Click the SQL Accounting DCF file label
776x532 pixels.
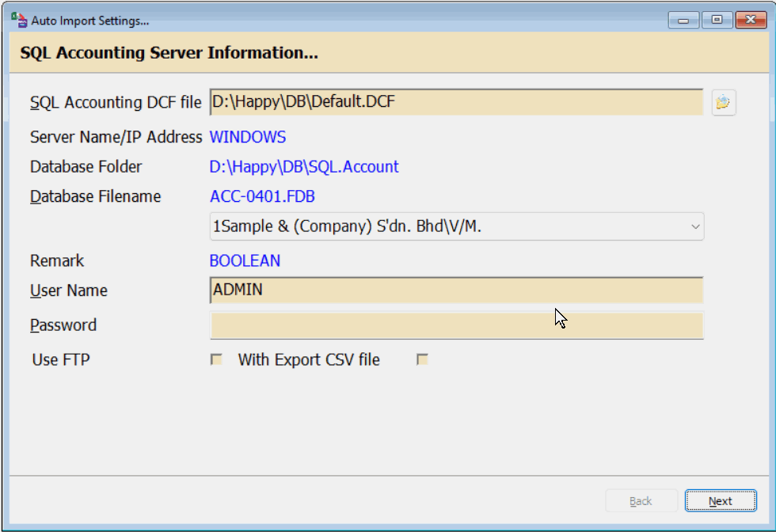(x=116, y=102)
